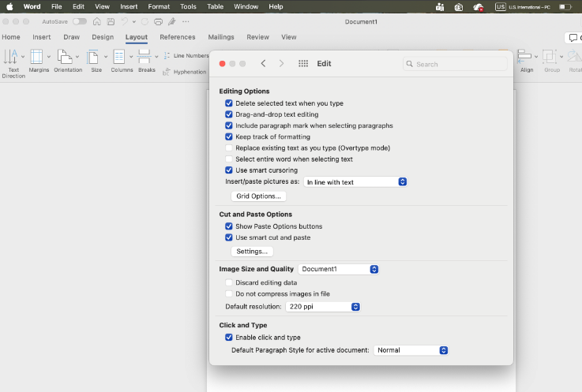This screenshot has height=392, width=582.
Task: Open the Comments icon at ribbon right
Action: pos(573,37)
